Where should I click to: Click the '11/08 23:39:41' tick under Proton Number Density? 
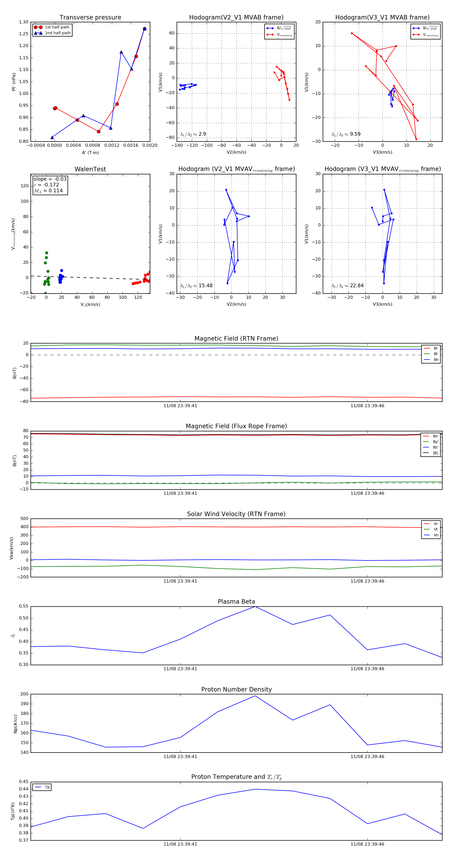(x=181, y=756)
